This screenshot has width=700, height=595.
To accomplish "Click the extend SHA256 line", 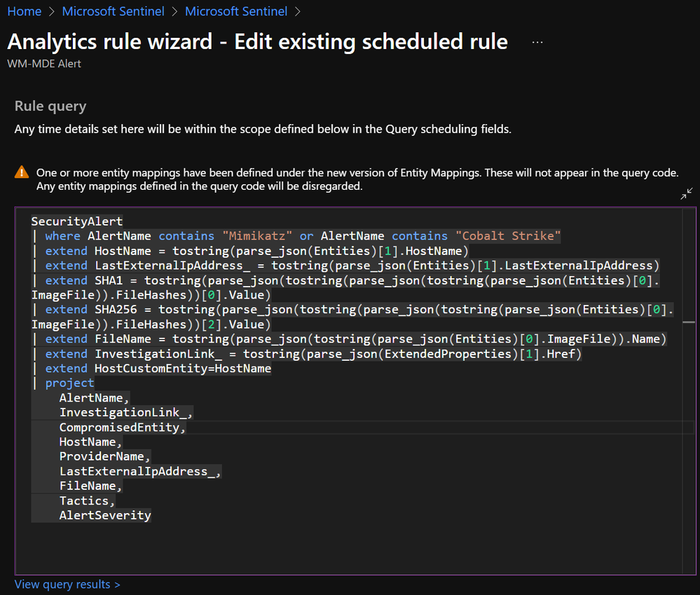I will 352,317.
